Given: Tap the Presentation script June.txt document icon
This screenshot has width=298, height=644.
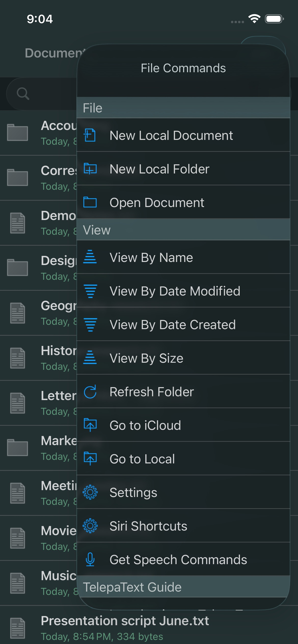Looking at the screenshot, I should click(x=17, y=628).
